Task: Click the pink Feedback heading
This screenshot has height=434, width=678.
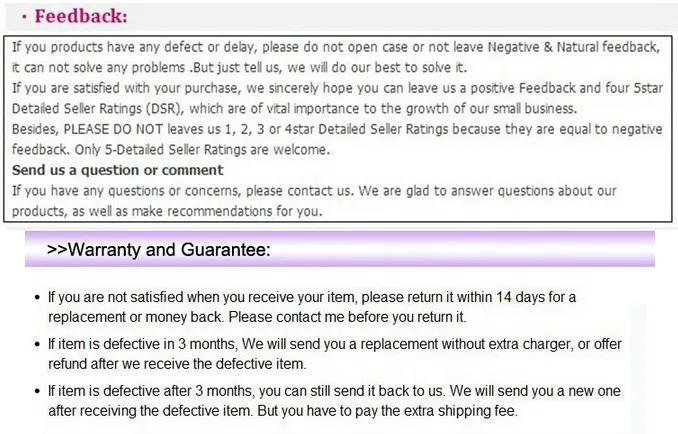Action: (x=81, y=16)
